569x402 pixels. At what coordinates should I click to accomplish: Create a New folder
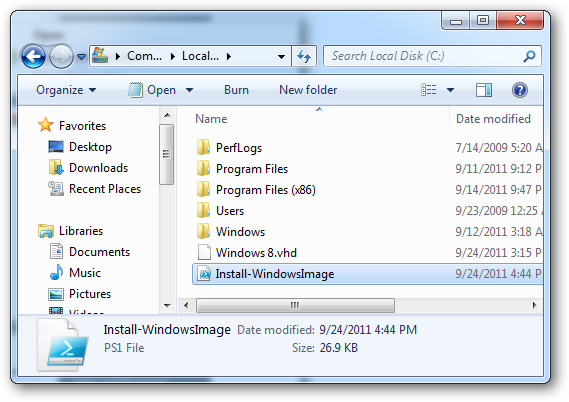(x=308, y=90)
